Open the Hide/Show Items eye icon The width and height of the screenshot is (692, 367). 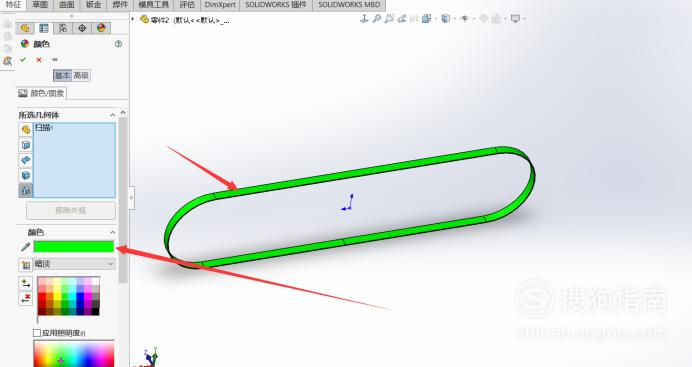click(x=464, y=19)
